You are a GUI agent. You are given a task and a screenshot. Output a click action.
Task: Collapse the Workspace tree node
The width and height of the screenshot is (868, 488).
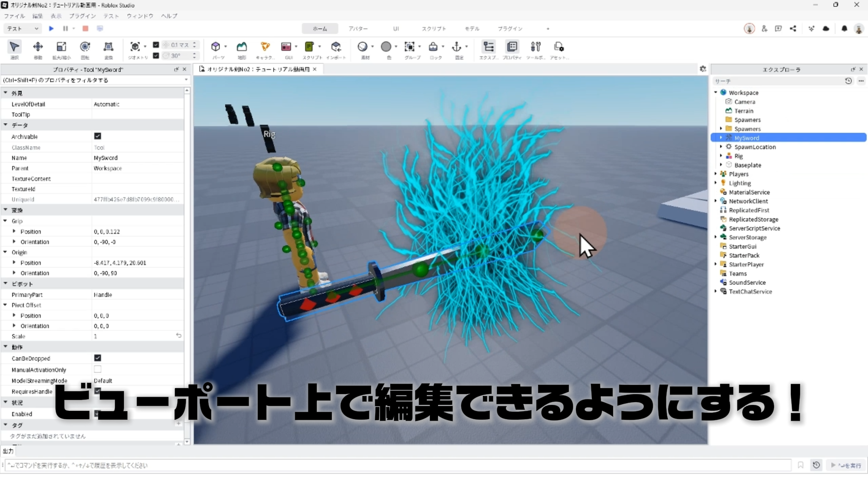[716, 93]
